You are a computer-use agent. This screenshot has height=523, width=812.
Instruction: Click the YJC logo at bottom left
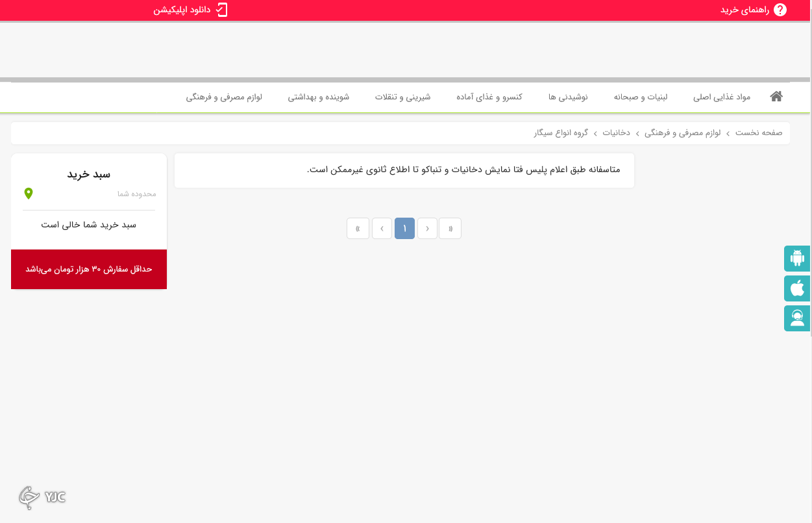click(42, 497)
